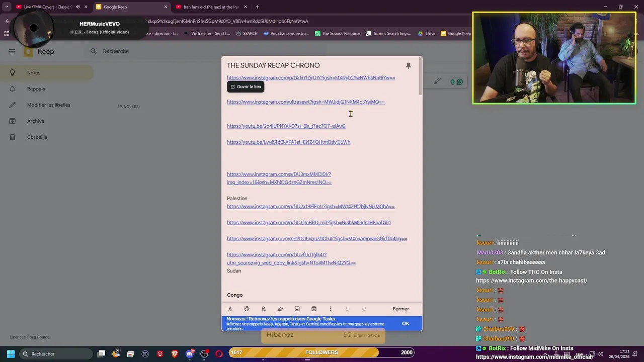Open the Windows Start menu

(11, 354)
